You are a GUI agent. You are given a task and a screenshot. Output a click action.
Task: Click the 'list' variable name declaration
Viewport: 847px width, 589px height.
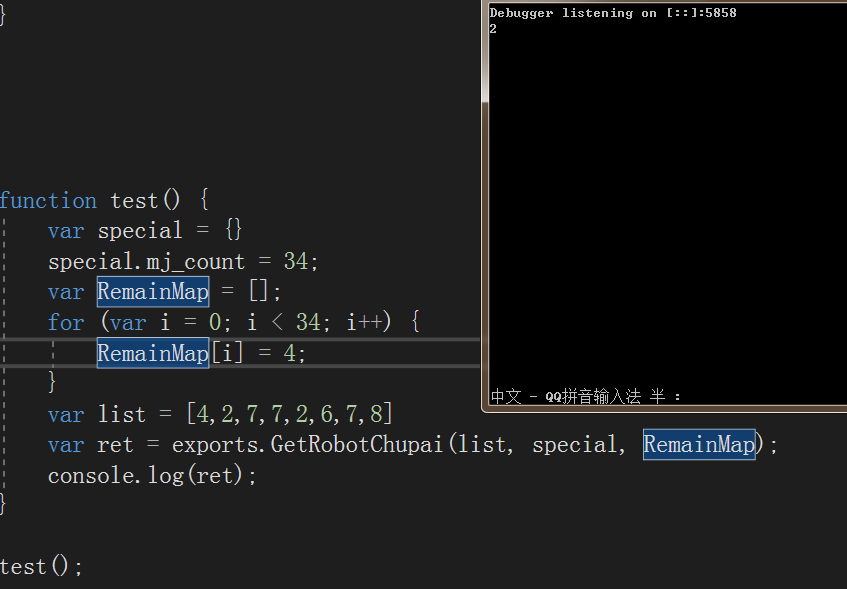click(122, 414)
